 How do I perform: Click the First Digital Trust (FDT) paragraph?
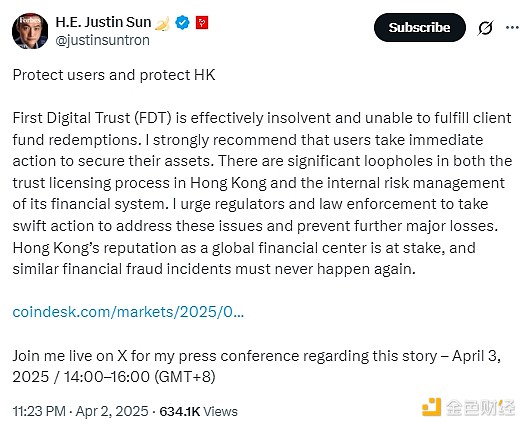point(262,194)
